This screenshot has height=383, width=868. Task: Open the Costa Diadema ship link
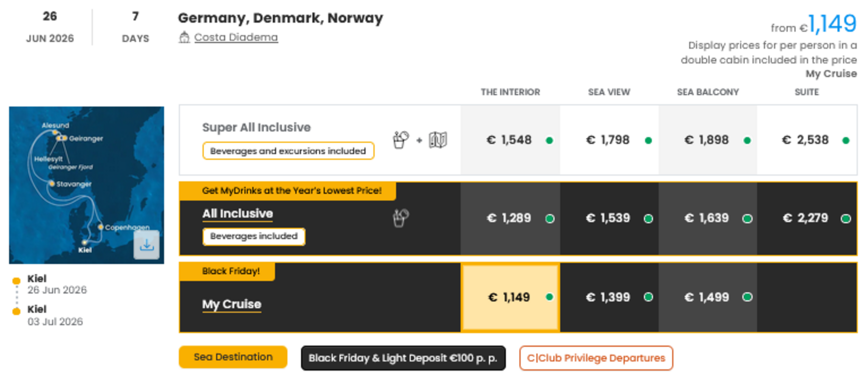coord(236,37)
